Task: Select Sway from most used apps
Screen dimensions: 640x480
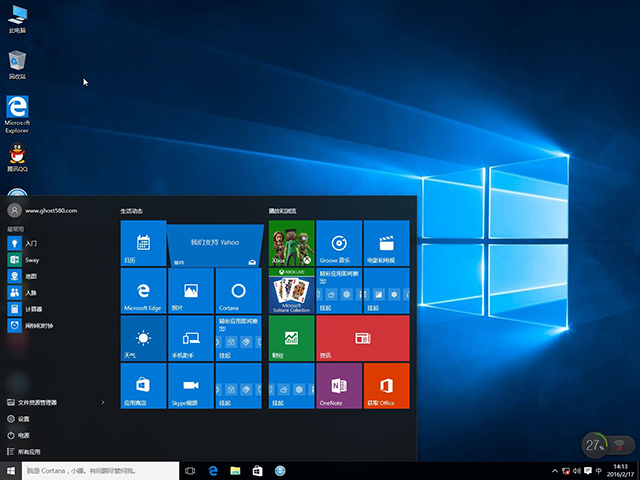Action: (33, 259)
